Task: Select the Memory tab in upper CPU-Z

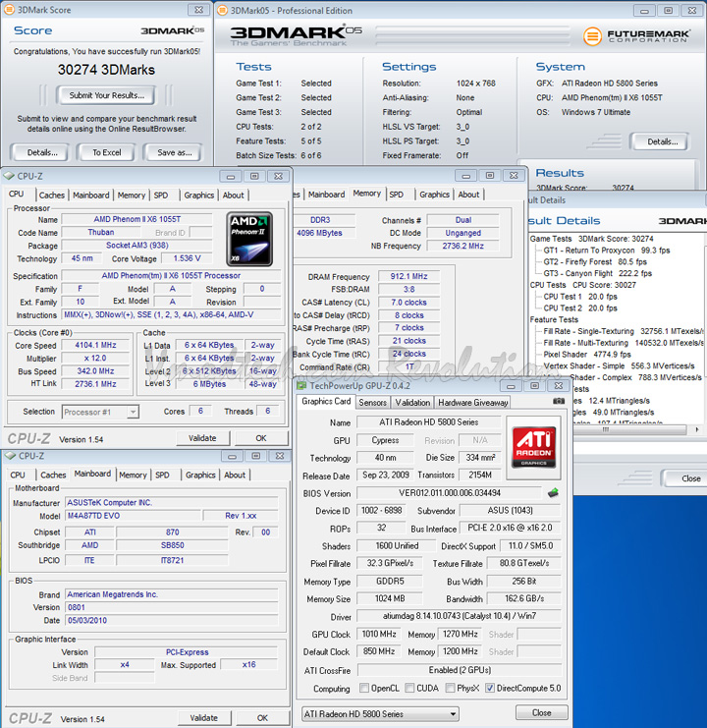Action: 132,195
